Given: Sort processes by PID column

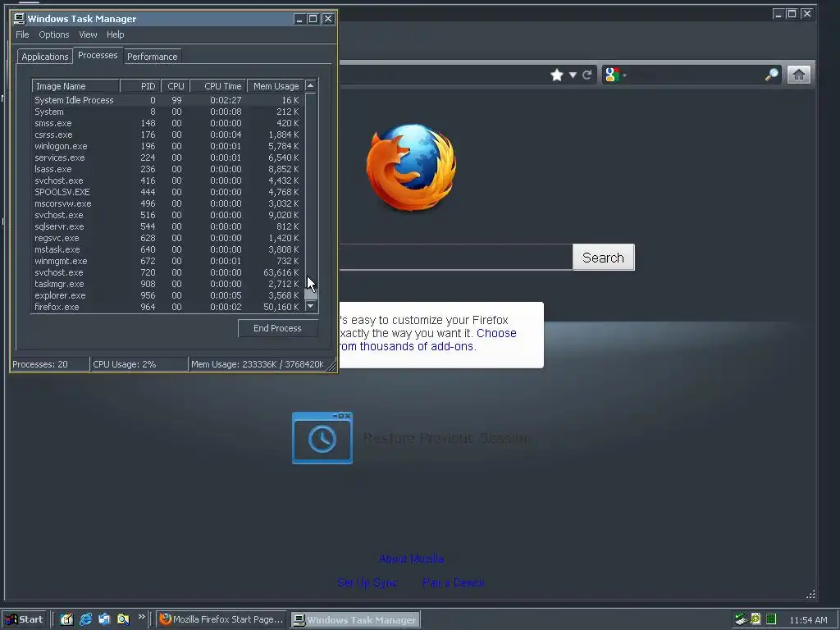Looking at the screenshot, I should click(x=140, y=86).
